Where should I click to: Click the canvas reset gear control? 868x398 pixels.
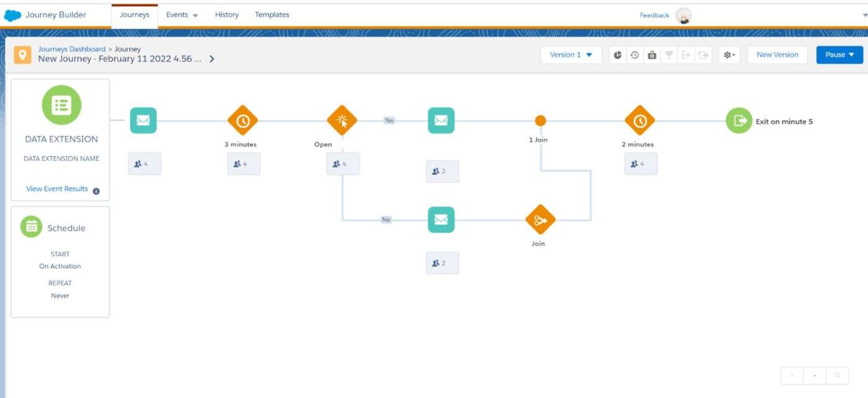838,376
